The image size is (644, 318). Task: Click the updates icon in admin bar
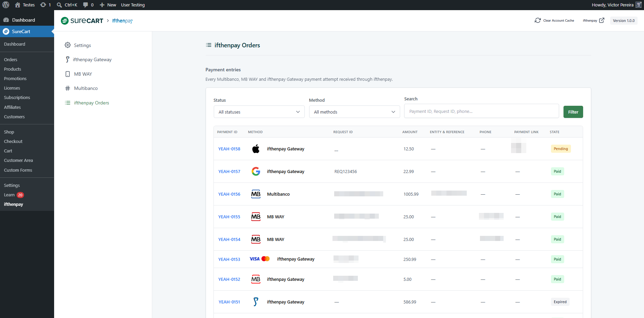pyautogui.click(x=43, y=5)
